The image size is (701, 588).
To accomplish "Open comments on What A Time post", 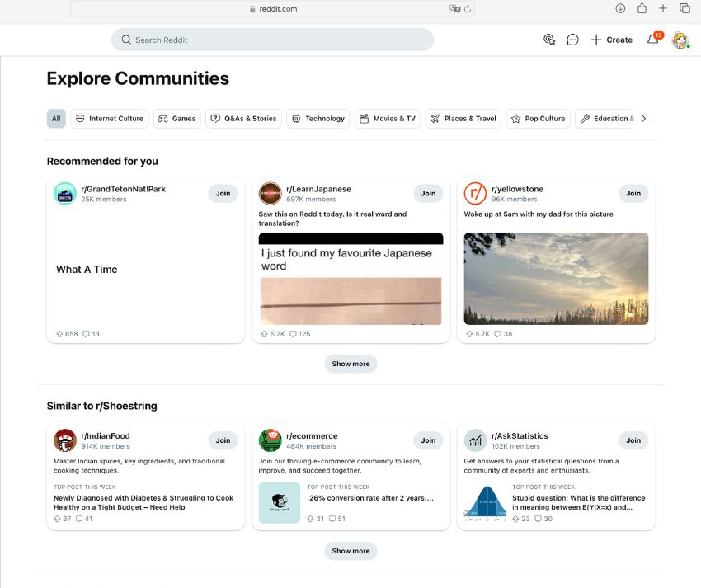I will click(x=91, y=334).
